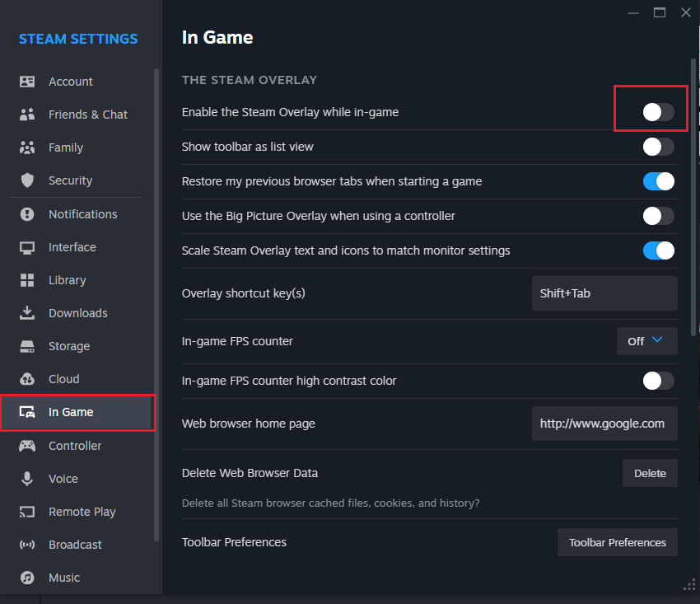Click the Notifications bell icon
This screenshot has height=604, width=700.
(x=27, y=214)
